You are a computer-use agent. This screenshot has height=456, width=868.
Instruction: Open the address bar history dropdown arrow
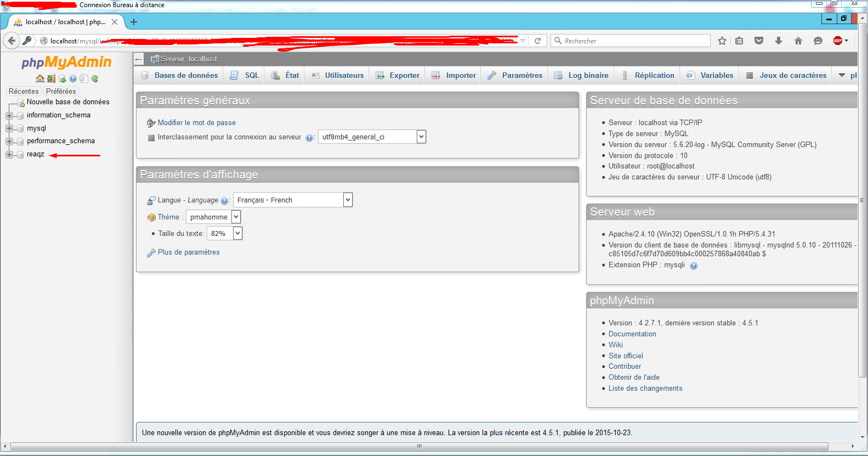click(x=523, y=41)
